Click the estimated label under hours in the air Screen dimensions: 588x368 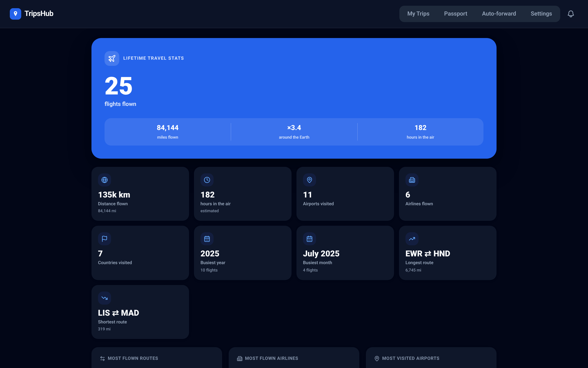[x=209, y=211]
